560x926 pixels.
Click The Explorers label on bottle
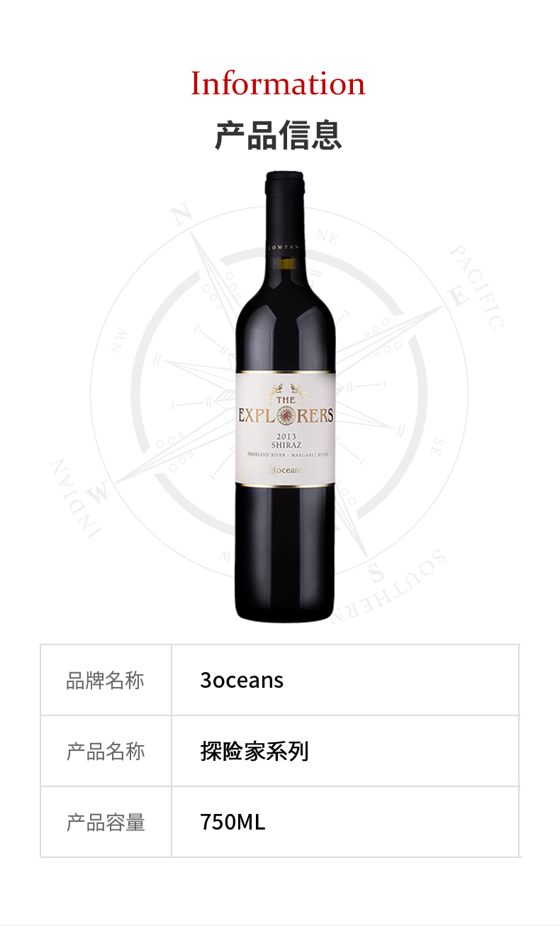(285, 410)
